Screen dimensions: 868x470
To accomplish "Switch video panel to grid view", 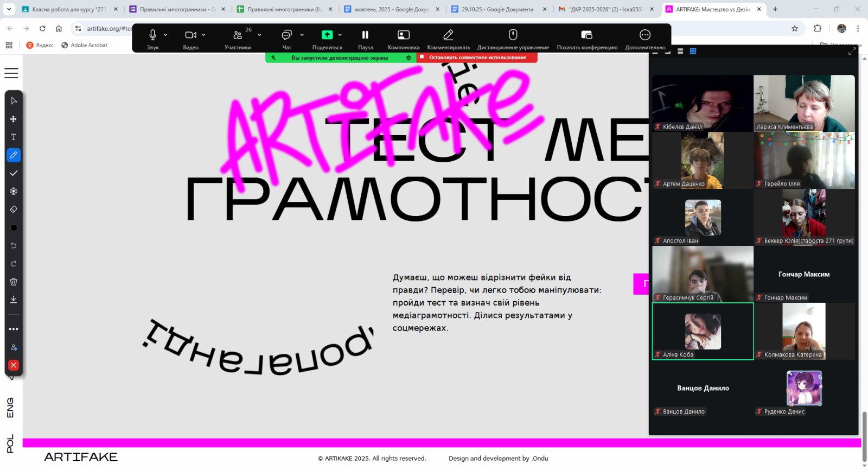I will (x=693, y=51).
